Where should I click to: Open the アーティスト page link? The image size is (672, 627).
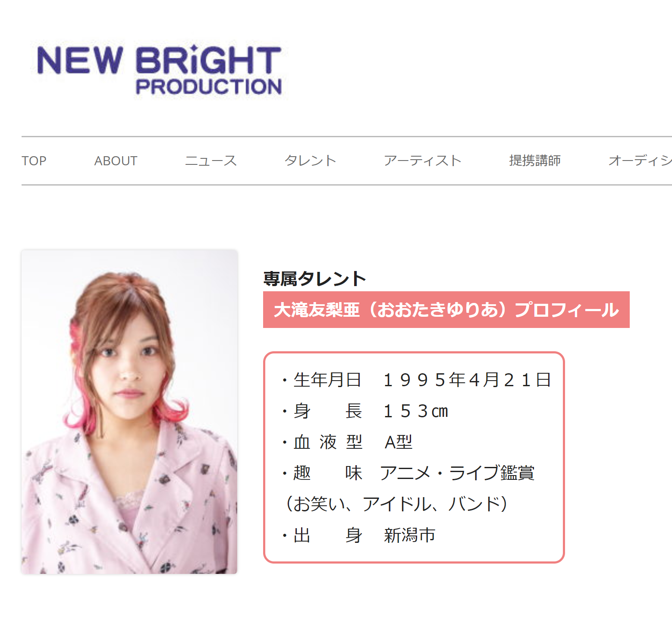tap(423, 161)
